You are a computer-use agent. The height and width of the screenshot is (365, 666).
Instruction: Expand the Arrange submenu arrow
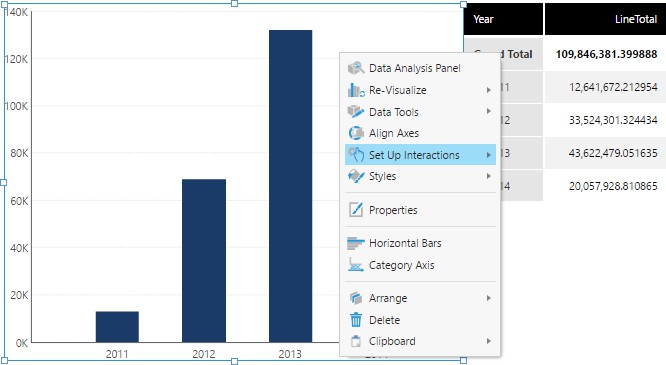pos(488,298)
